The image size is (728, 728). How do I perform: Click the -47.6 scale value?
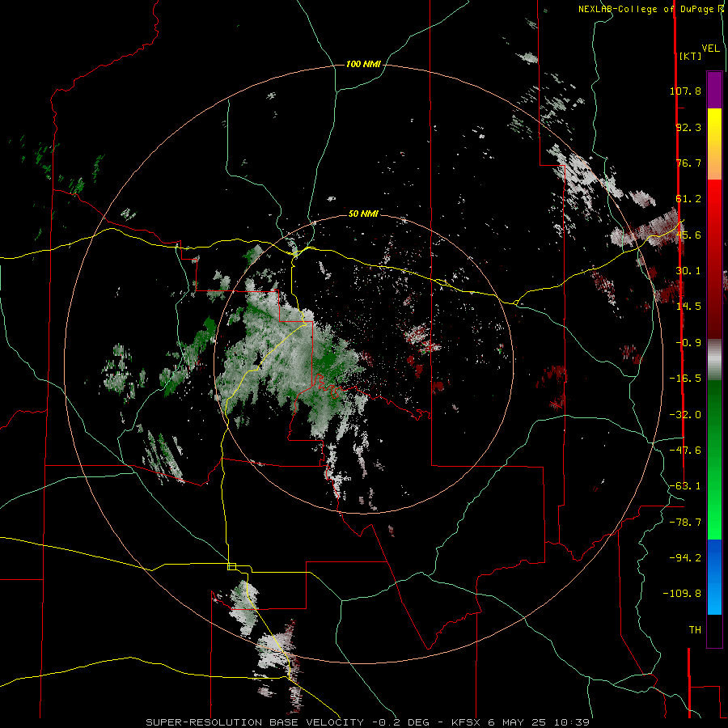point(685,451)
